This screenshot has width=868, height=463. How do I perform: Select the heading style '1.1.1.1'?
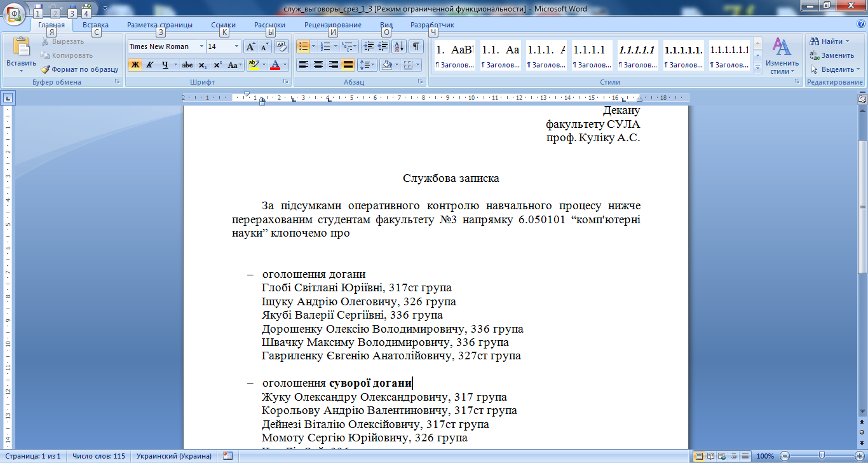click(591, 56)
